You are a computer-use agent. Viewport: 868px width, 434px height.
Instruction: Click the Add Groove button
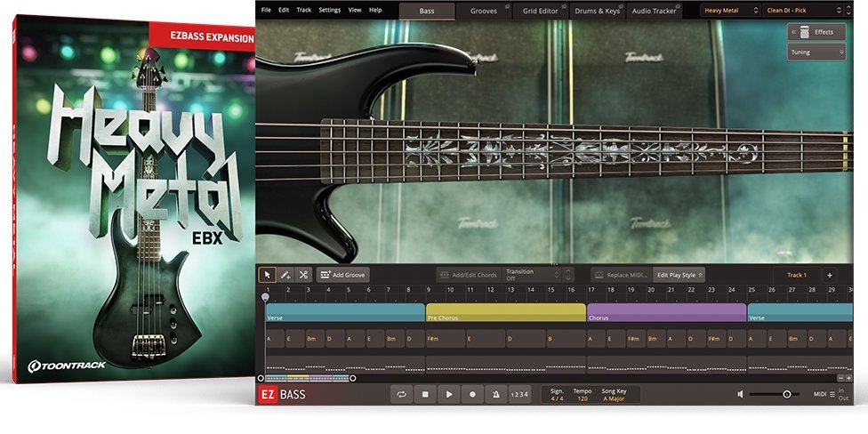point(342,275)
